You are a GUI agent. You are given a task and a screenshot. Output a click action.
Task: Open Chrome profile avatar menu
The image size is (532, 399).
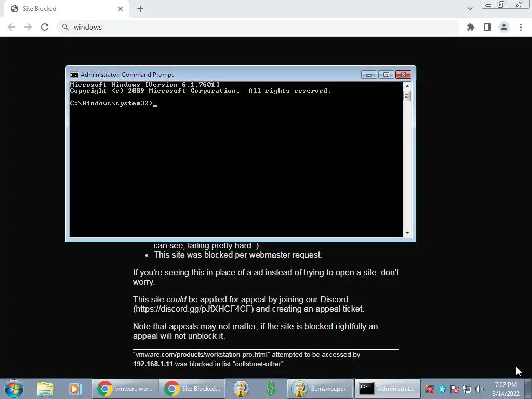coord(504,27)
